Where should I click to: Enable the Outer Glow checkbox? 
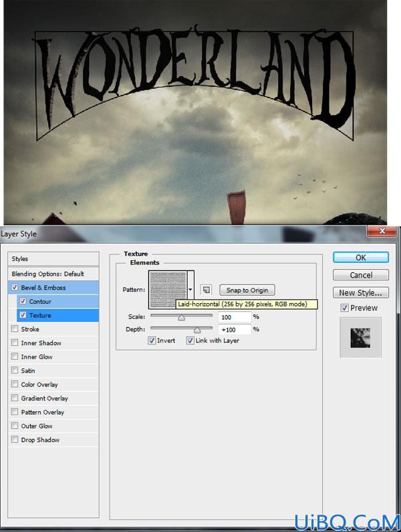click(15, 425)
